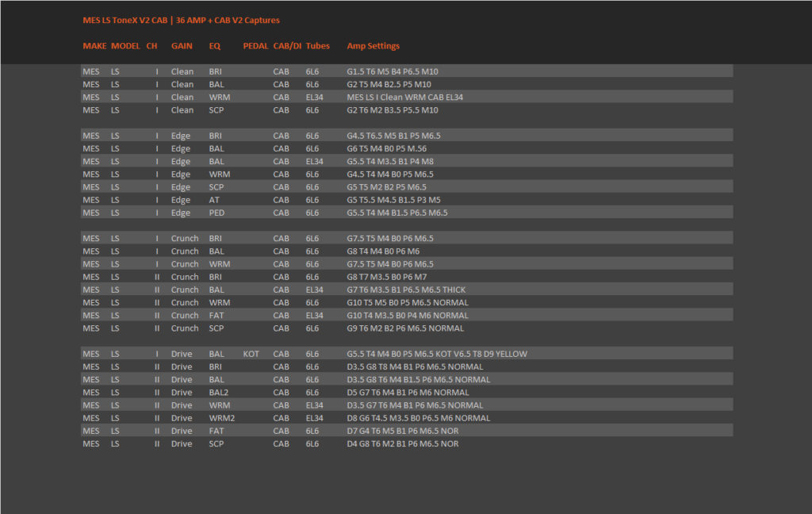This screenshot has width=812, height=514.
Task: Select settings 'G2 T5 M4 B2.5 P5 M10'
Action: (389, 84)
